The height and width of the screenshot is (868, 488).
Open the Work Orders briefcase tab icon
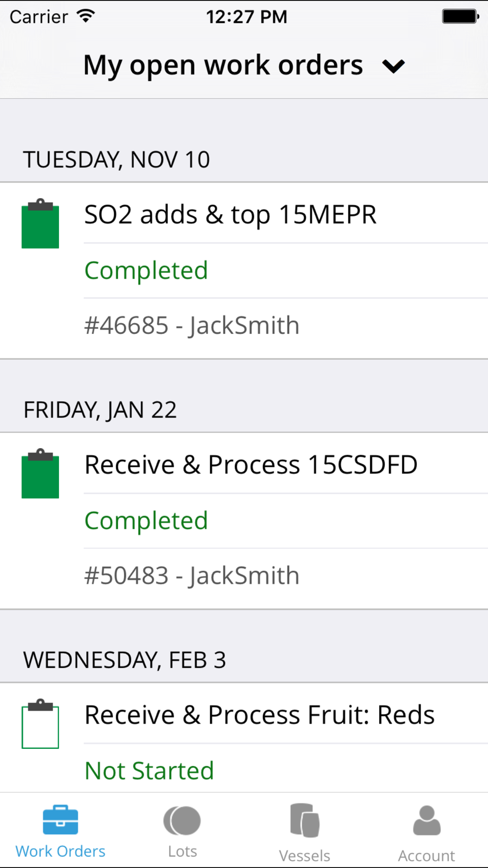(x=61, y=820)
